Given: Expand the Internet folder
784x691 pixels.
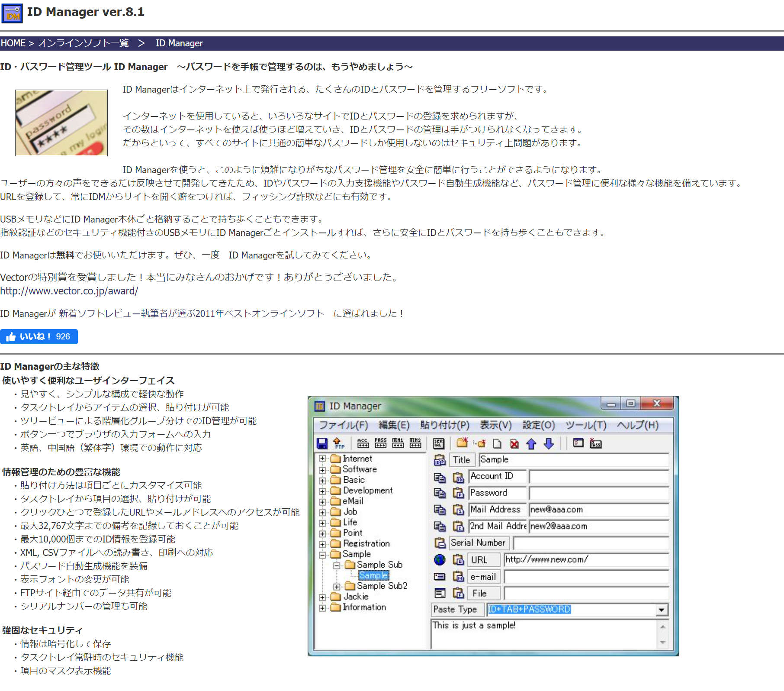Looking at the screenshot, I should 322,459.
